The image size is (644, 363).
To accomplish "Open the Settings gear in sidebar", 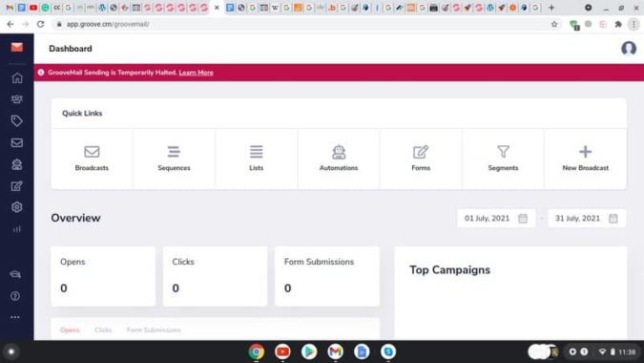I will [17, 207].
